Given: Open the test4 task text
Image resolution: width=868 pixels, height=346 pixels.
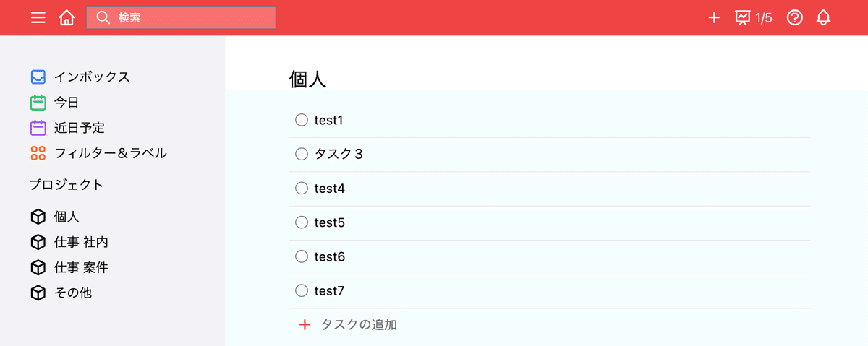Looking at the screenshot, I should coord(330,189).
